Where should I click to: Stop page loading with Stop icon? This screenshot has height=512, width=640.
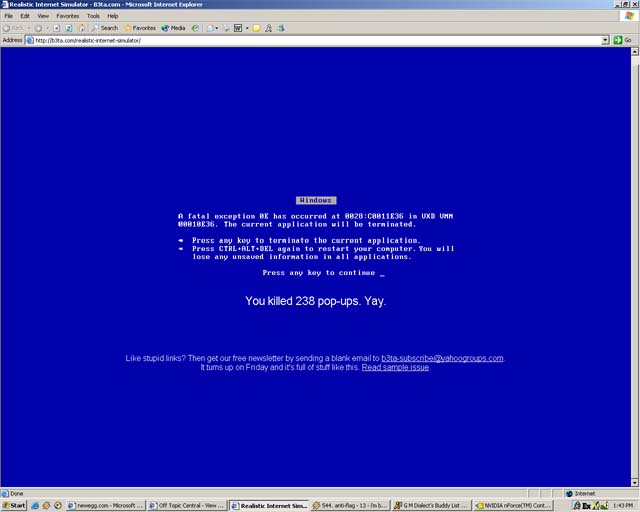point(57,28)
